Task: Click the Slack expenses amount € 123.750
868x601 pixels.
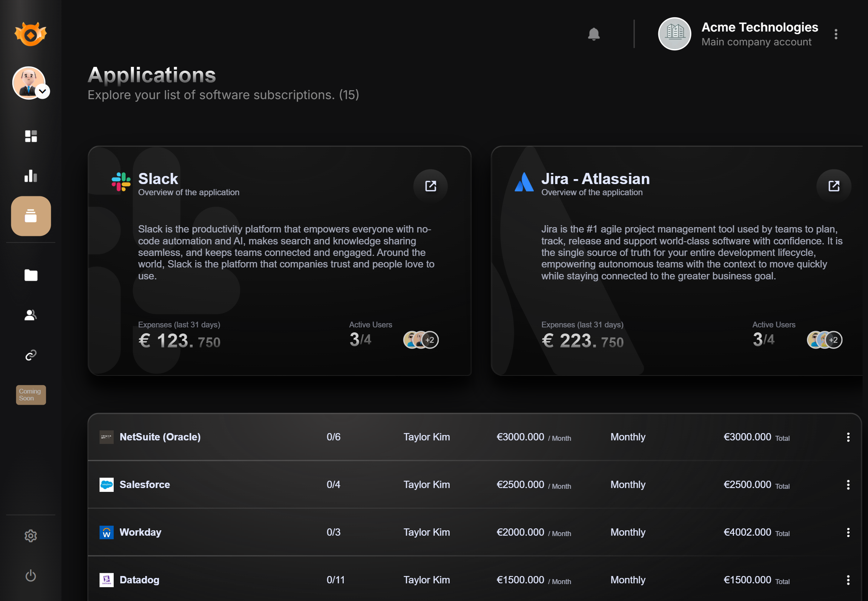Action: (x=179, y=341)
